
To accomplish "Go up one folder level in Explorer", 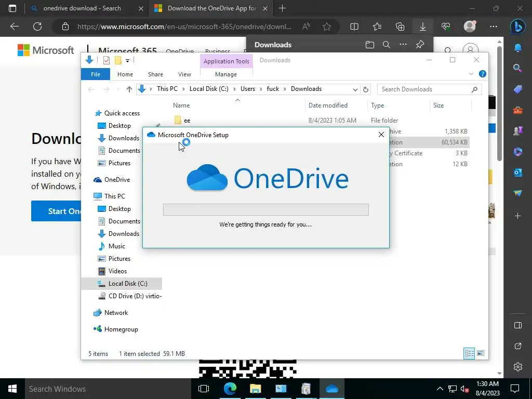I will click(x=129, y=89).
